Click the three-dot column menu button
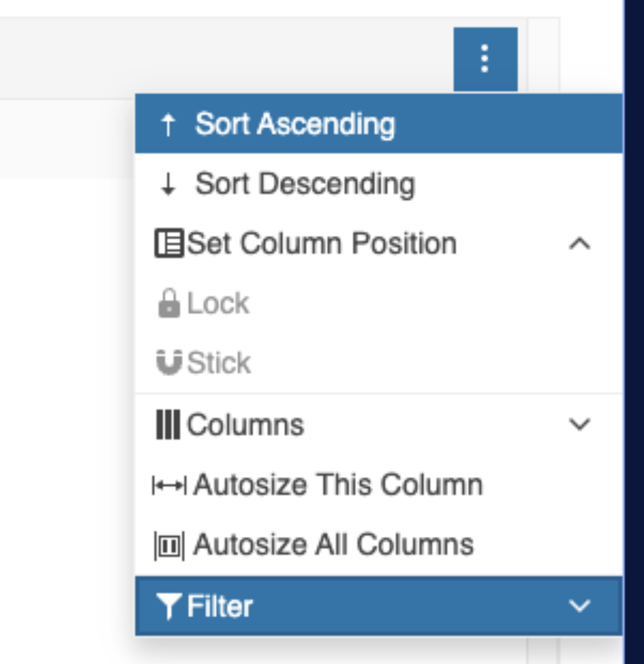Screen dimensions: 644x664 pos(485,59)
